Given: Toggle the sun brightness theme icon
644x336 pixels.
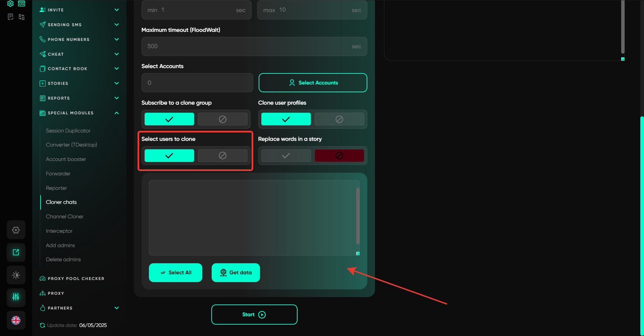Looking at the screenshot, I should (16, 275).
